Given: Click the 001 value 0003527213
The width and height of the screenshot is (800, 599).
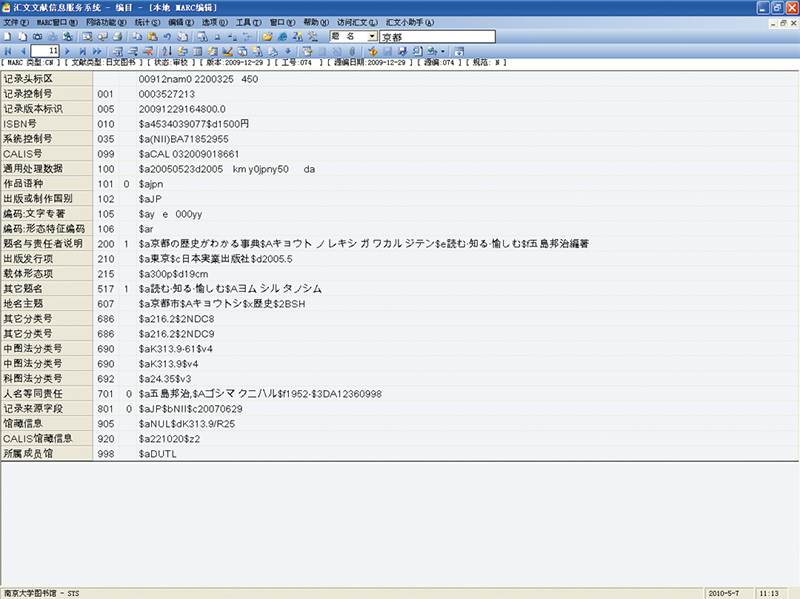Looking at the screenshot, I should tap(167, 94).
